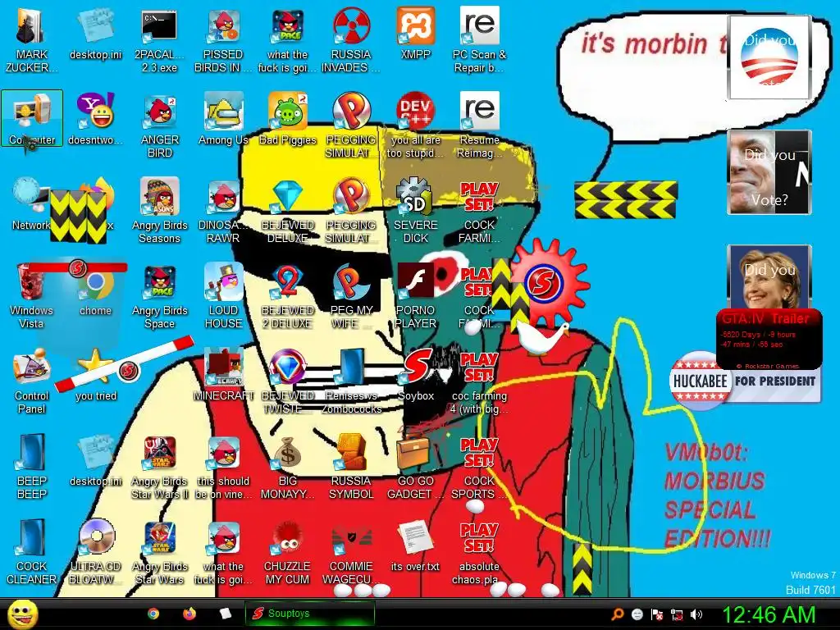
Task: Click the Dev-C++ 'you all are too stupid' icon
Action: (x=415, y=125)
